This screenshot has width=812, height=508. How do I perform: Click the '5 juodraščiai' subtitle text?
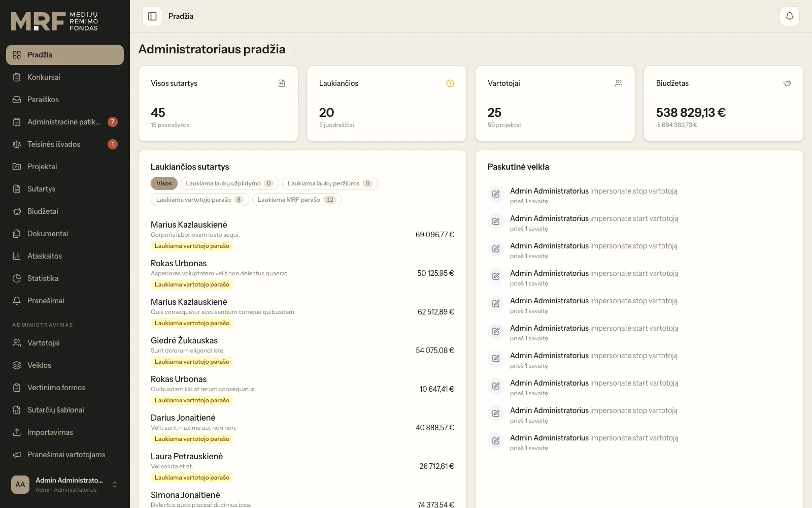[336, 125]
